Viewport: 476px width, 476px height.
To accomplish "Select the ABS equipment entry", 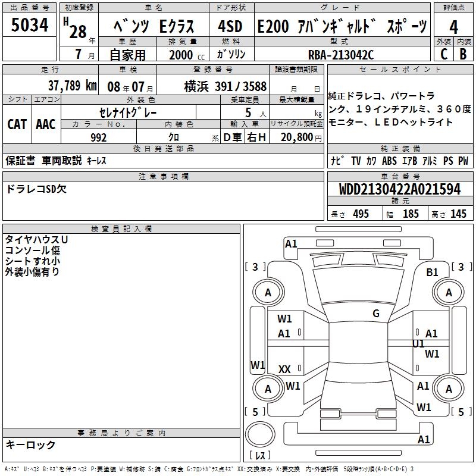I will click(x=389, y=161).
